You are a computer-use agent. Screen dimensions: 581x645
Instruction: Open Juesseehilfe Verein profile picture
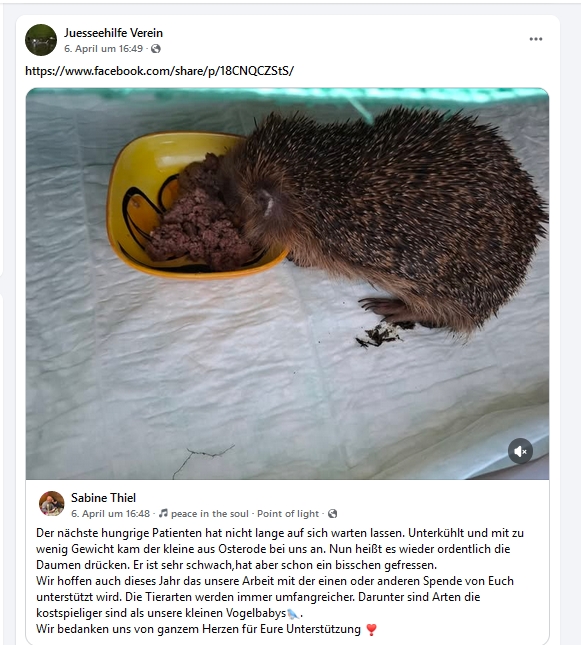[x=41, y=40]
